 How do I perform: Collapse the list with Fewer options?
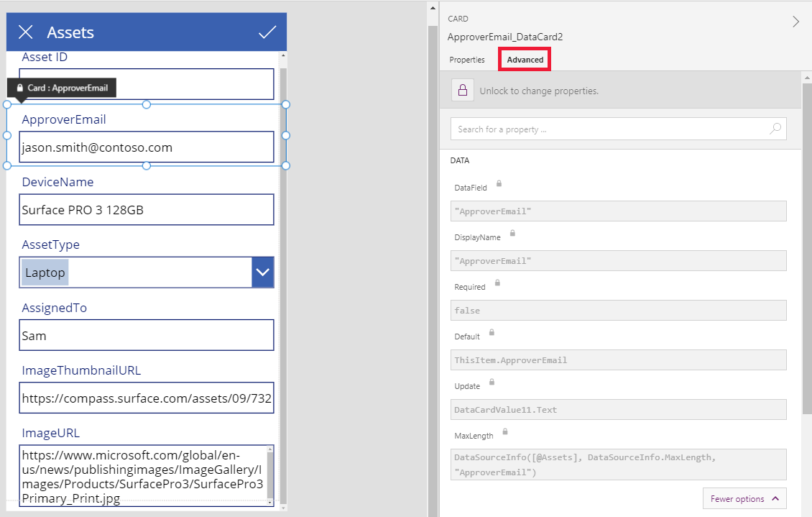coord(744,498)
